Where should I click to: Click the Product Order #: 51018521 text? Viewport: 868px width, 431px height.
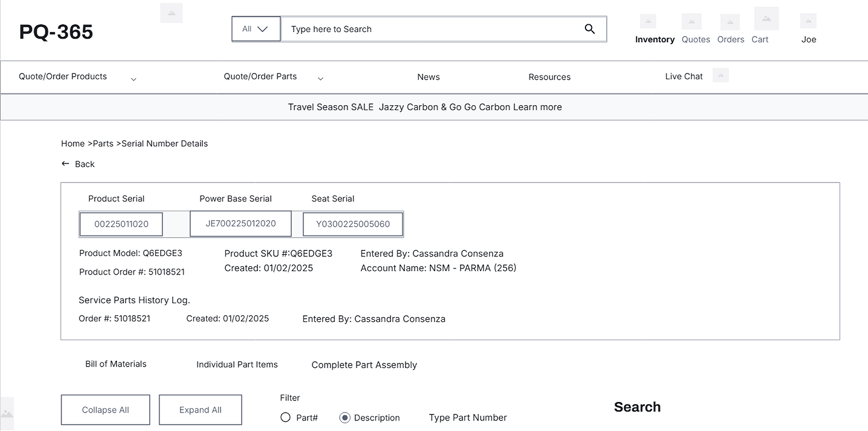(132, 272)
